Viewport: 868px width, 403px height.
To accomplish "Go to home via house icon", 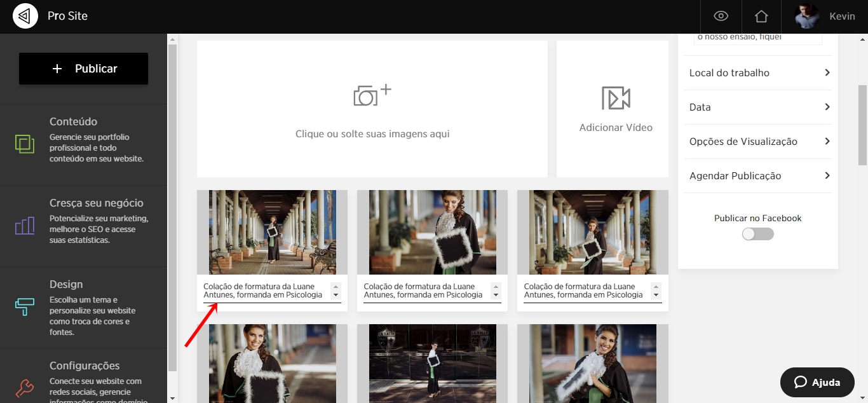I will click(761, 17).
